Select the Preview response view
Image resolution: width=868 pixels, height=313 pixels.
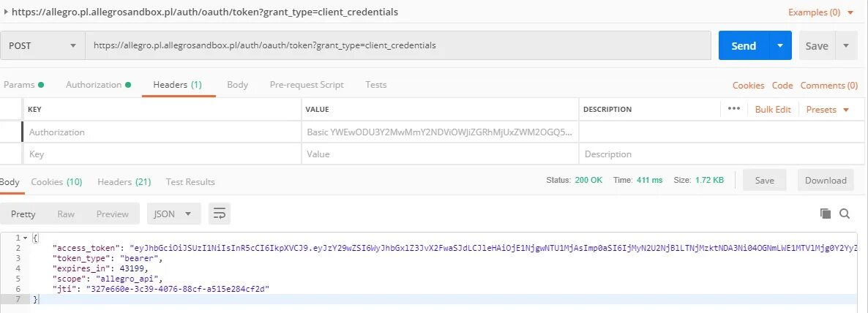coord(112,214)
